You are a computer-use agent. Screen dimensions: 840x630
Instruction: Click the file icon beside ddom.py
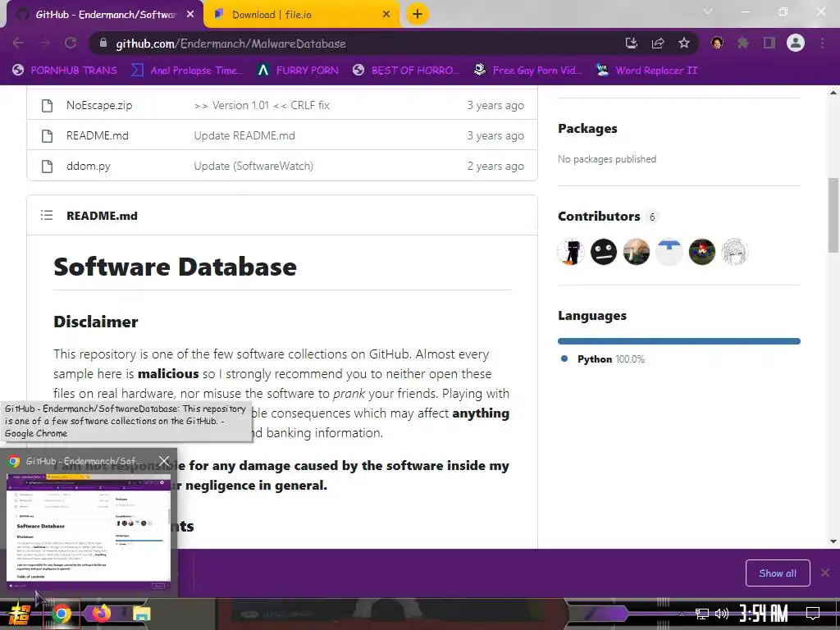coord(47,166)
